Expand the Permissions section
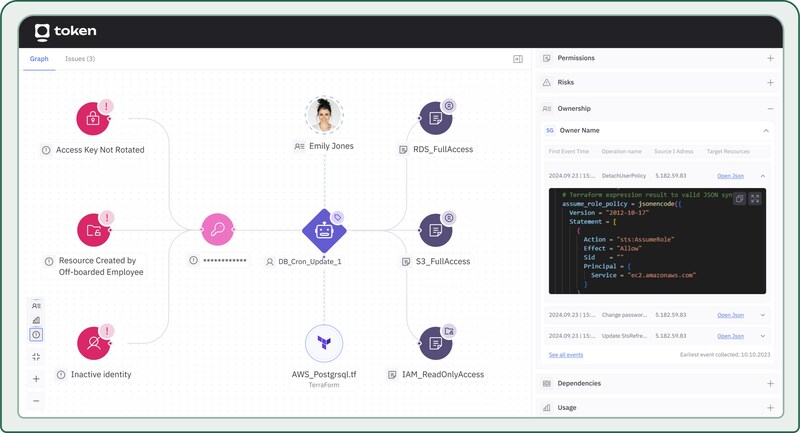The image size is (800, 433). tap(770, 58)
